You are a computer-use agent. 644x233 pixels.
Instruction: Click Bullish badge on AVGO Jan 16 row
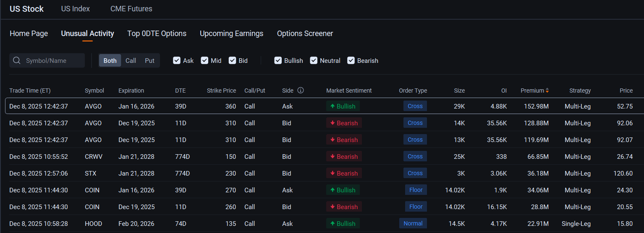point(343,106)
